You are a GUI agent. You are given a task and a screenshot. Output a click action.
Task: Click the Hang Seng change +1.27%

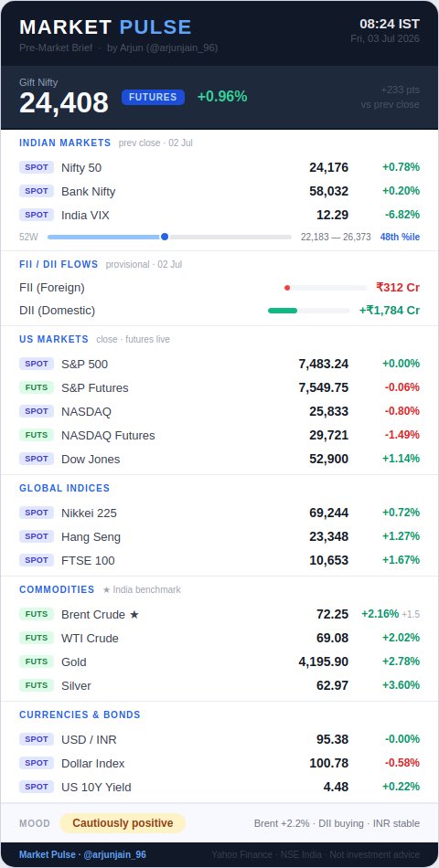pyautogui.click(x=401, y=536)
